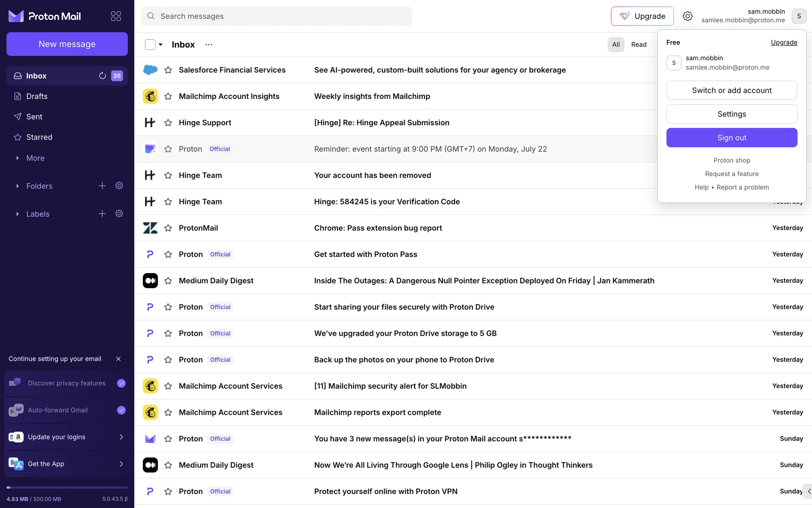Expand the Folders tree in the sidebar

pyautogui.click(x=18, y=186)
